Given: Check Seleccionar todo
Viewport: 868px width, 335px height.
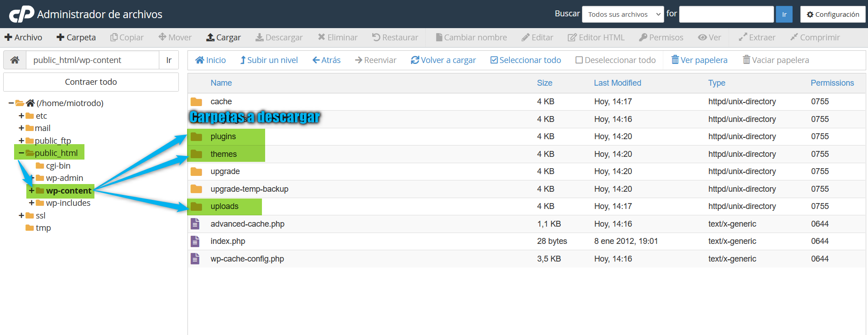Looking at the screenshot, I should click(526, 60).
